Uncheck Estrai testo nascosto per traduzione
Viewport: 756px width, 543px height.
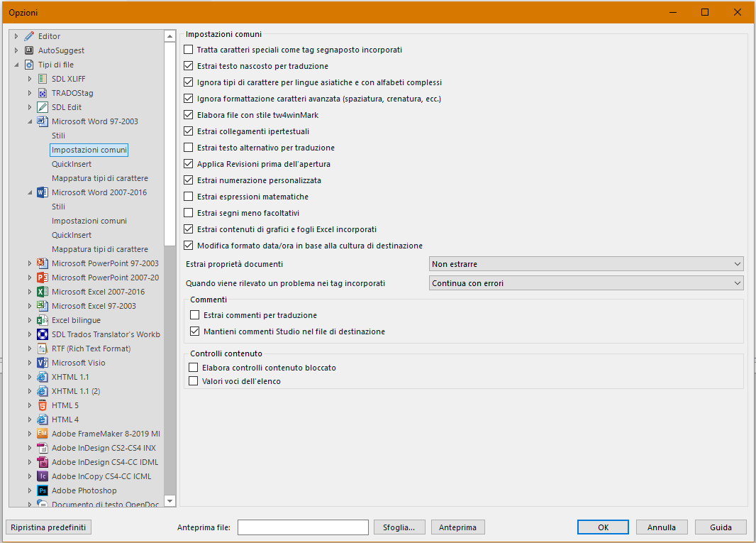point(189,66)
